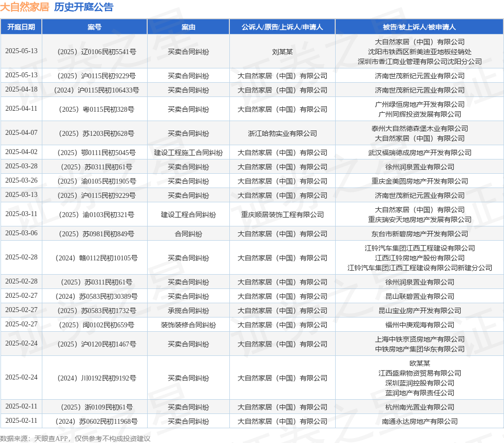Click defendant 武汉福瑞德成房地产开发有限公司

(x=419, y=153)
